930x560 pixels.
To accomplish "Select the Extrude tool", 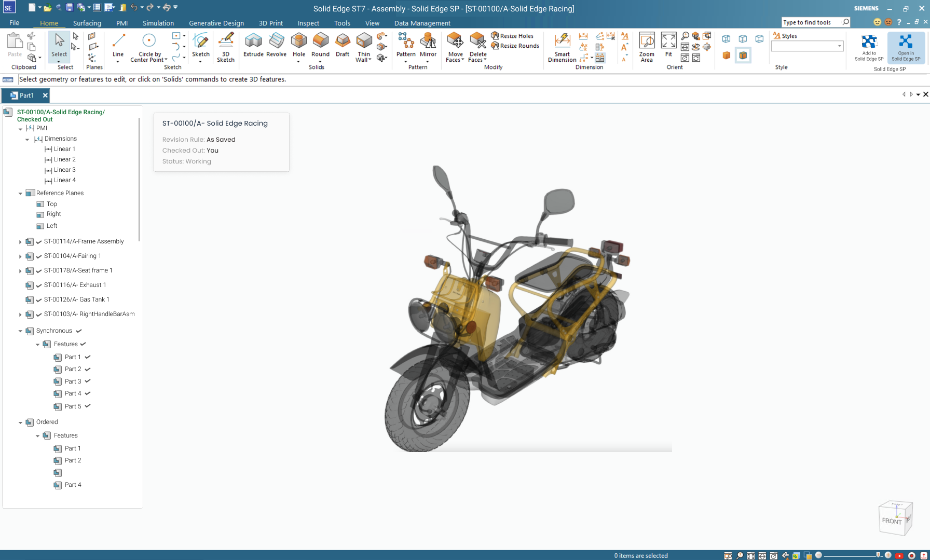I will tap(253, 45).
